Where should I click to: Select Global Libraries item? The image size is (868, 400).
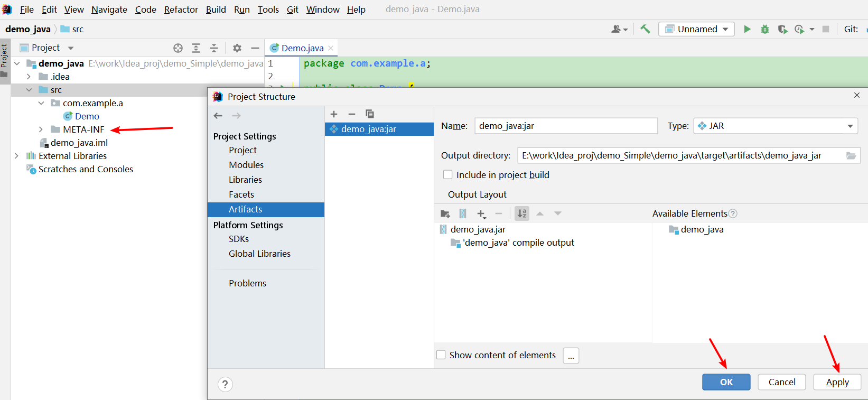coord(259,254)
